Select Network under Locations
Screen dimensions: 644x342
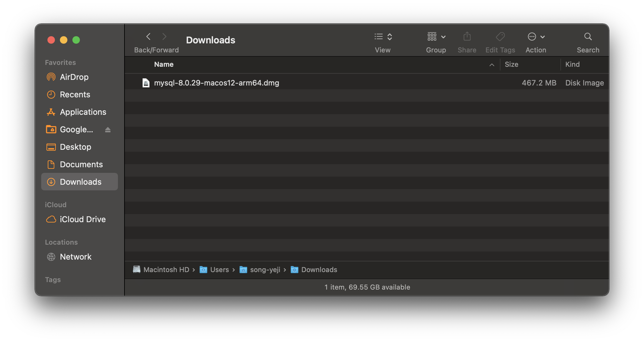click(x=76, y=257)
